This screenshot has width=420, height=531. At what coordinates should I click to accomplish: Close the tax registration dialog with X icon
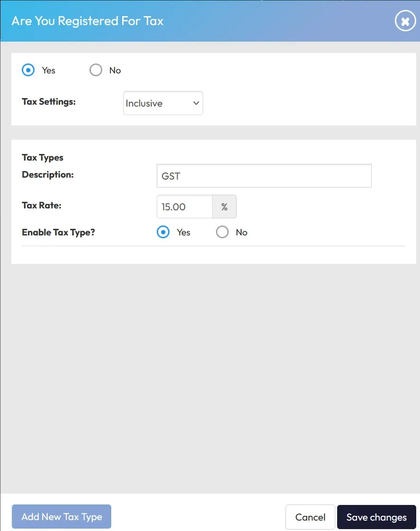(405, 21)
